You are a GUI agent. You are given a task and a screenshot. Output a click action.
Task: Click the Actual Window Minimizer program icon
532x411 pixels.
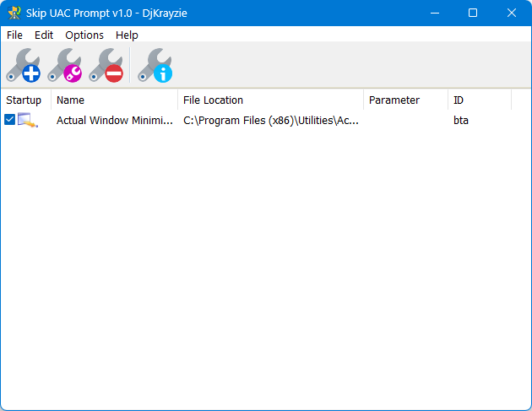pos(28,120)
